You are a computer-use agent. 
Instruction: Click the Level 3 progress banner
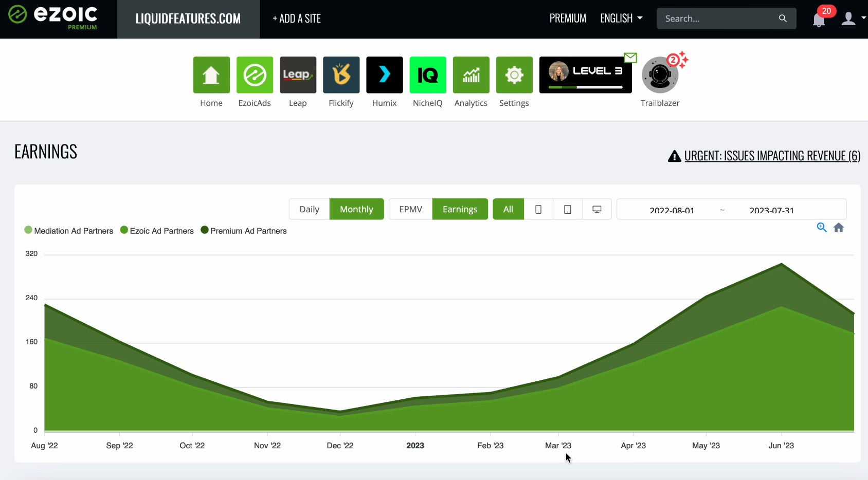[586, 75]
